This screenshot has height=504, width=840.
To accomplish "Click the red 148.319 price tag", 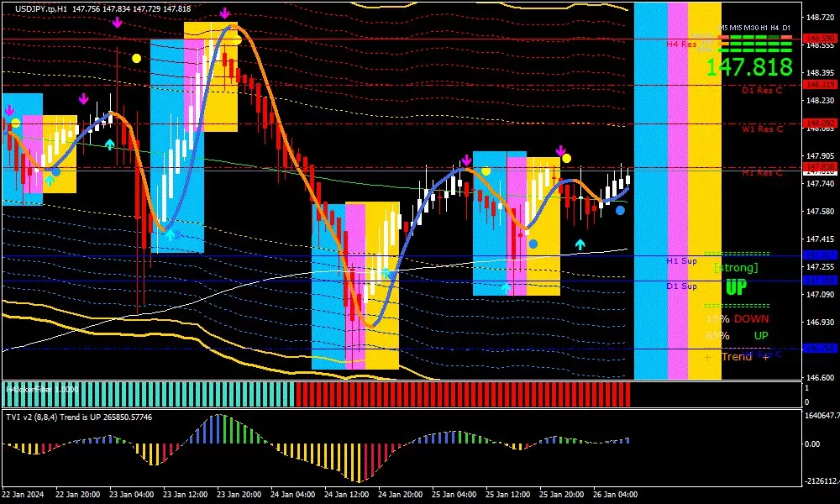I will 820,85.
